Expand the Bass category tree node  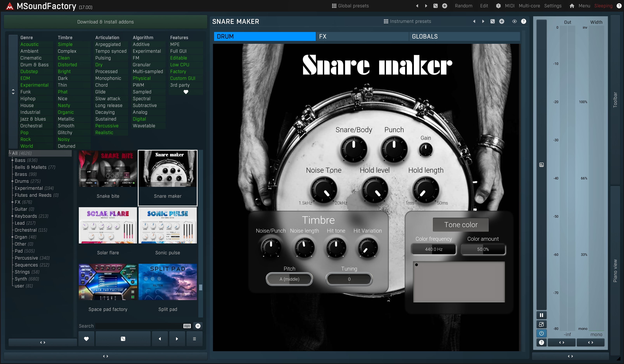(x=12, y=160)
